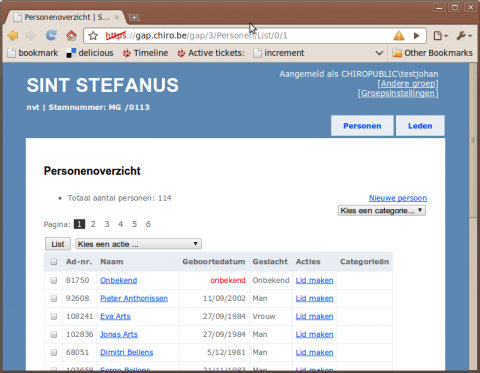Open the Timeline bookmark
The width and height of the screenshot is (480, 373).
[145, 53]
